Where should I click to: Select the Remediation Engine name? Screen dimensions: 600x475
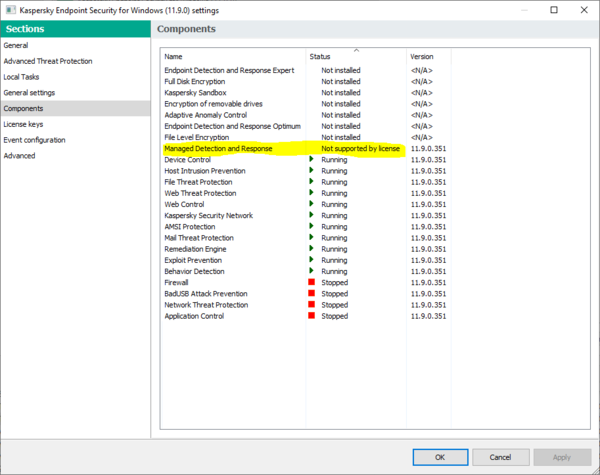click(195, 249)
